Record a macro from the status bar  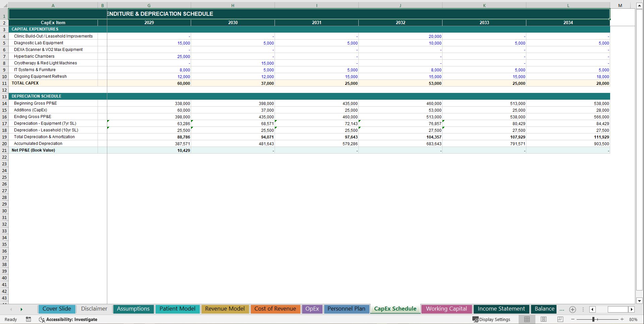click(28, 319)
